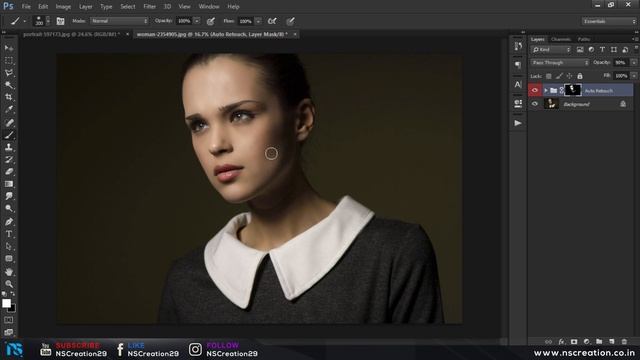Open the layer filter Kind dropdown

(551, 50)
